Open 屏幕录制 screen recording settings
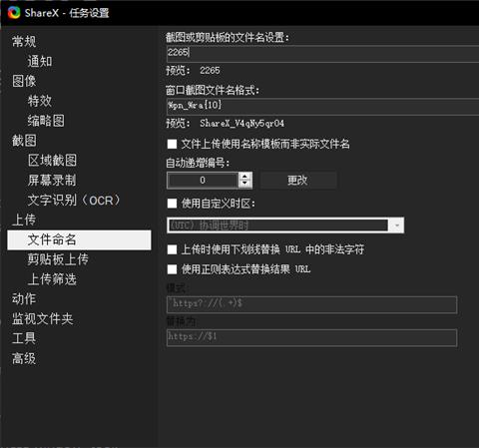479x448 pixels. [52, 180]
